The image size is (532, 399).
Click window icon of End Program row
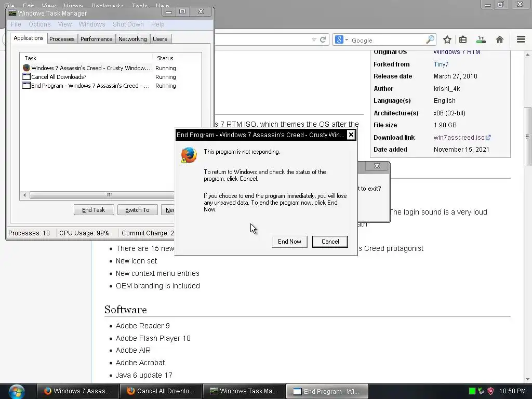click(26, 86)
